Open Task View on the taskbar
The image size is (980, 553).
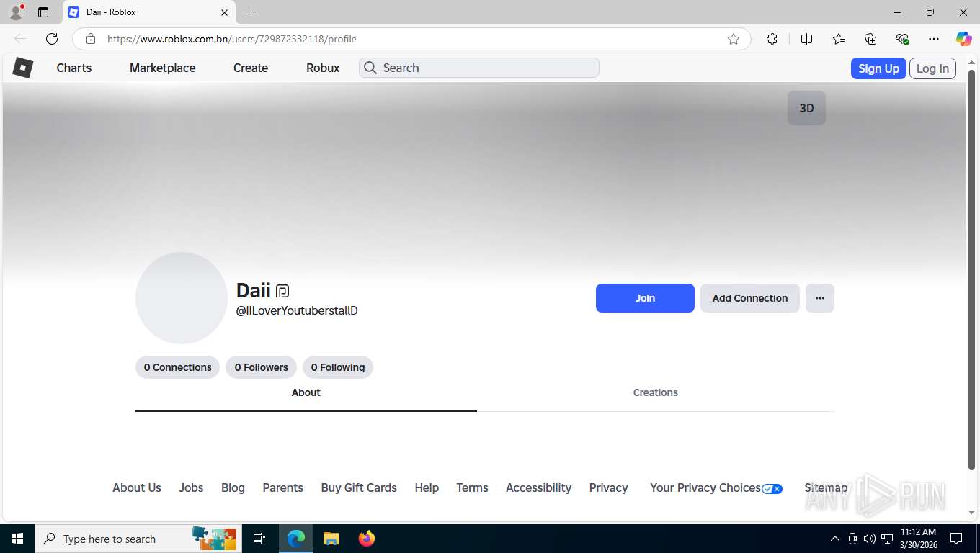pyautogui.click(x=259, y=539)
